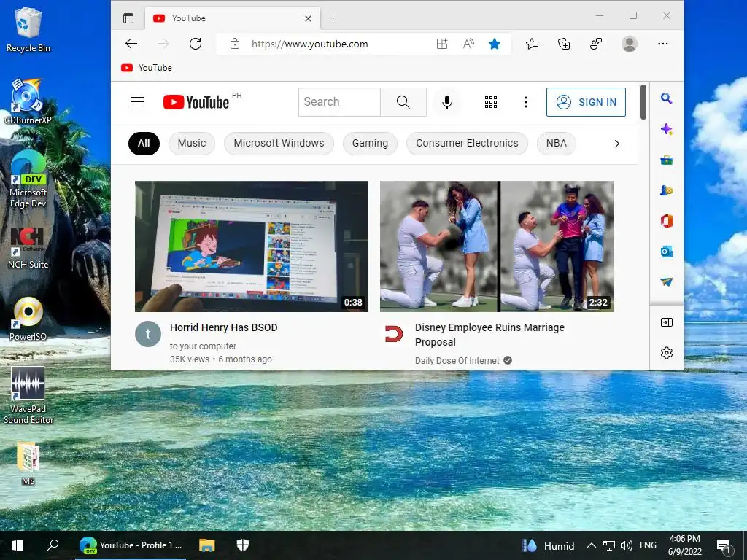Open Edge sidebar Outlook icon
The width and height of the screenshot is (747, 560).
pos(667,252)
